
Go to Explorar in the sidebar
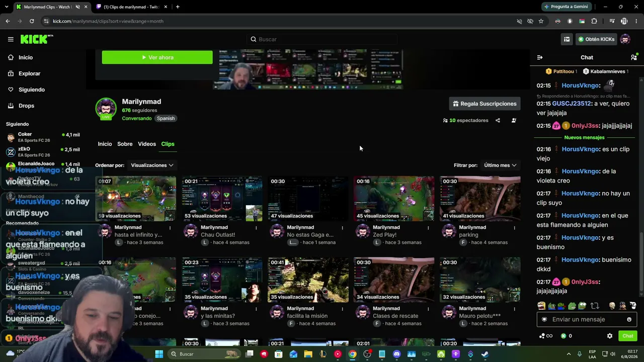(x=29, y=73)
